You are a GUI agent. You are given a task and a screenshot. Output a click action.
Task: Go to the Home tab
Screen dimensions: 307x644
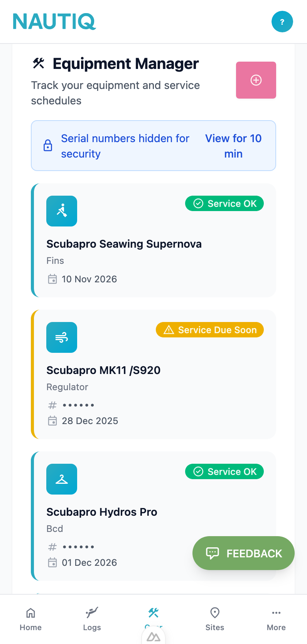point(31,619)
